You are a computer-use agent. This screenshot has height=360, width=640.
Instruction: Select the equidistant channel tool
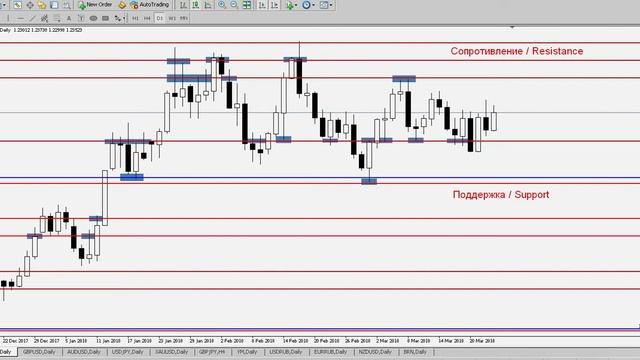44,18
